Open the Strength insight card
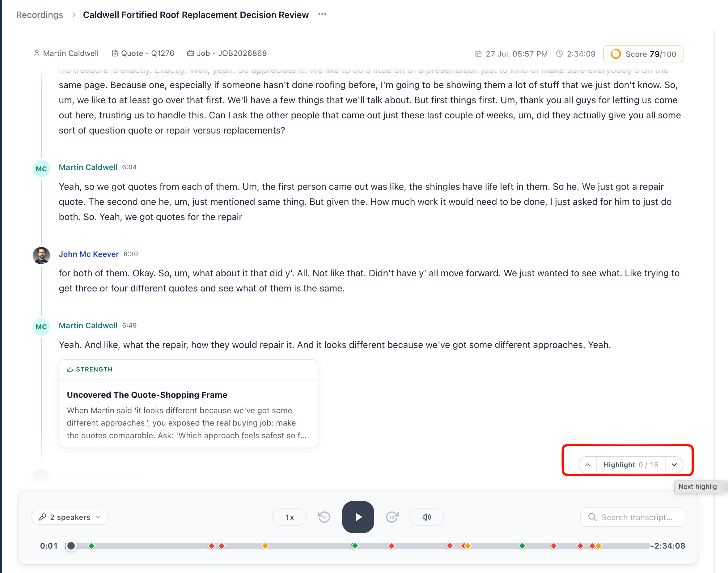The width and height of the screenshot is (728, 573). 188,404
